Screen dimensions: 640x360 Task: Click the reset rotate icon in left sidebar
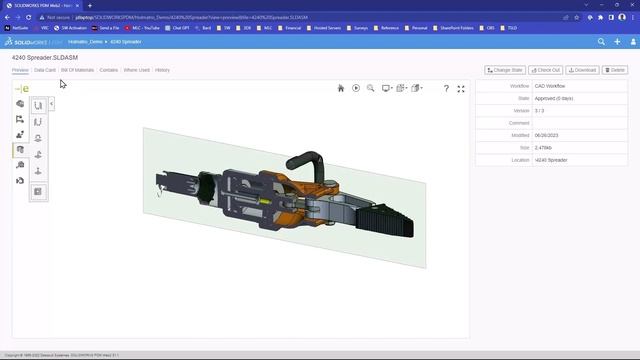20,180
